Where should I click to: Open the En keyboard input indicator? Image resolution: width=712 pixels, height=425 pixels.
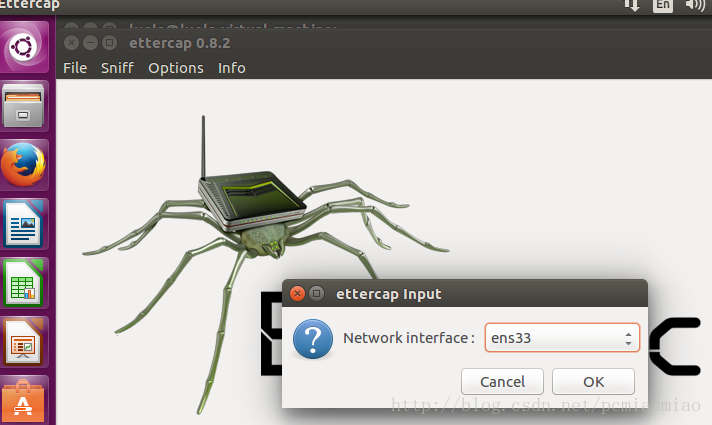pyautogui.click(x=663, y=5)
